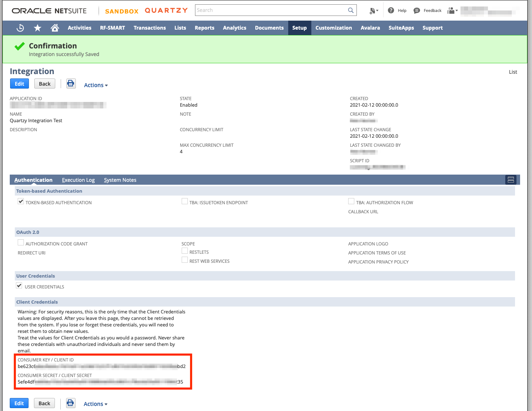Switch to the Authentication subtab
The width and height of the screenshot is (532, 411).
[x=33, y=180]
